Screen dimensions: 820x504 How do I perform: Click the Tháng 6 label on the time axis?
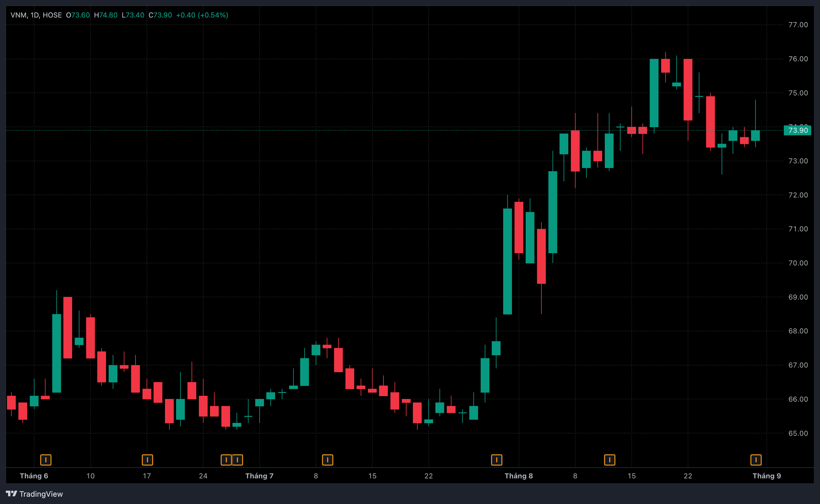34,476
